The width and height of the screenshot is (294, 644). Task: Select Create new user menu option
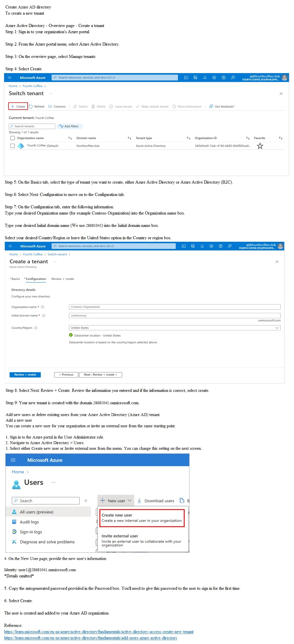[142, 518]
